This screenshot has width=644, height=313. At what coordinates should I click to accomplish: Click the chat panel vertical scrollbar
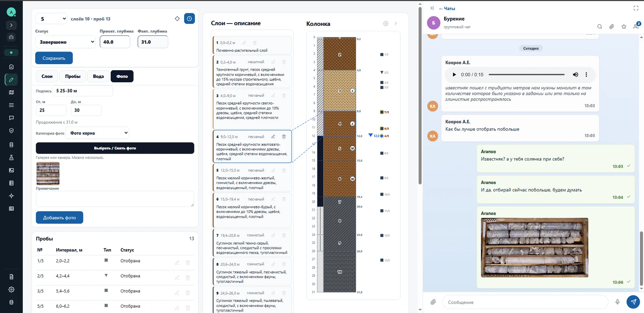coord(641,259)
